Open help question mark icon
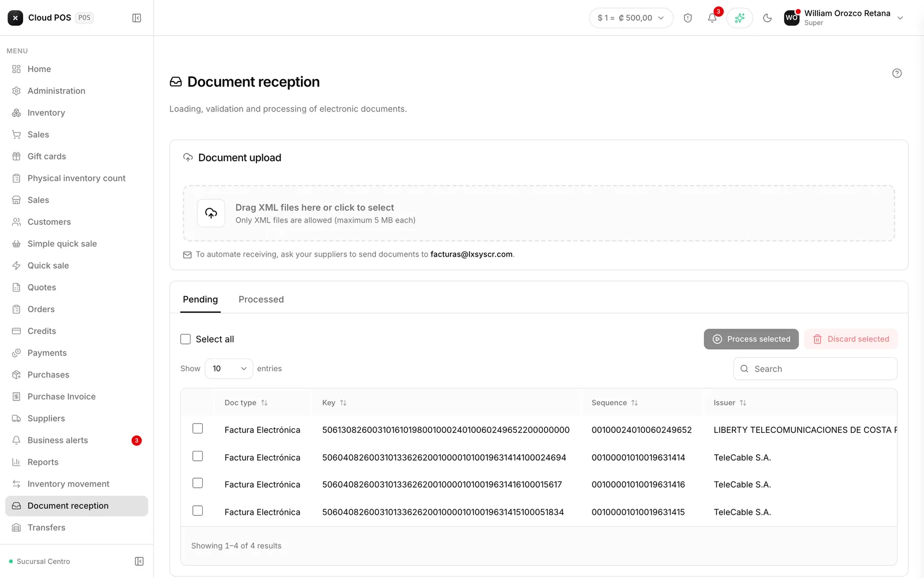Screen dimensions: 924x578 (x=897, y=73)
